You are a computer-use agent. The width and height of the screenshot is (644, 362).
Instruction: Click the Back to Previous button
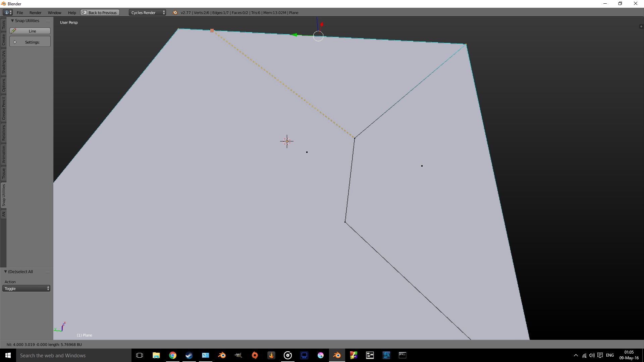100,12
